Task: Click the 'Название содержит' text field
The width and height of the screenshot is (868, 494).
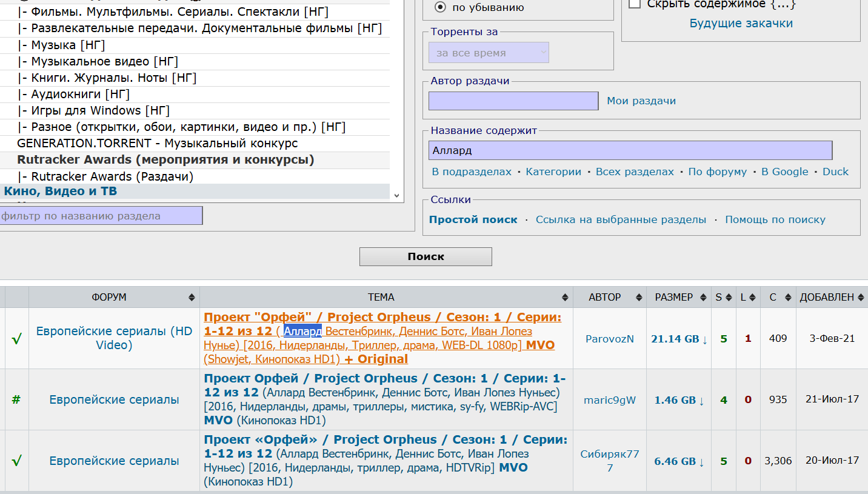Action: coord(630,150)
